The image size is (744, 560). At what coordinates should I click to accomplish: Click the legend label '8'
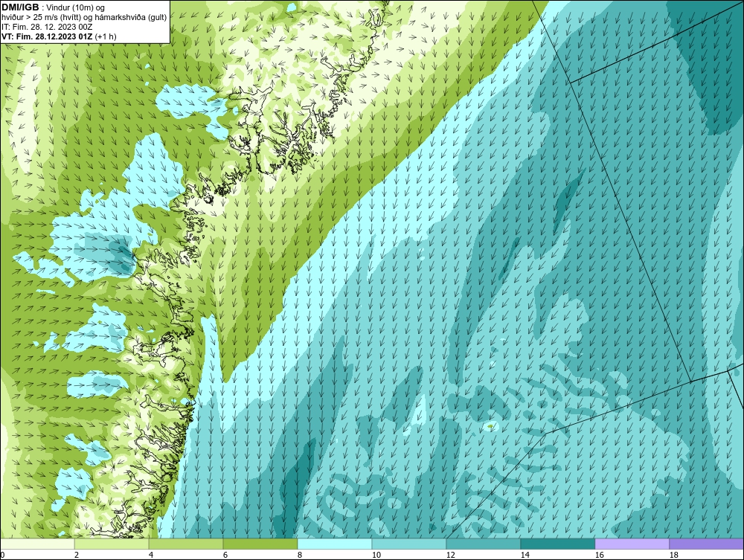300,555
